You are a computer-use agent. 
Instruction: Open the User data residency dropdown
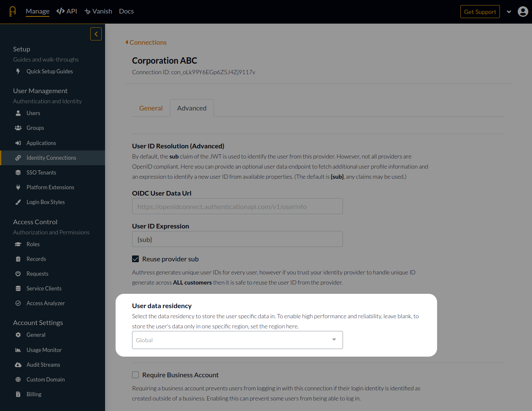(237, 340)
